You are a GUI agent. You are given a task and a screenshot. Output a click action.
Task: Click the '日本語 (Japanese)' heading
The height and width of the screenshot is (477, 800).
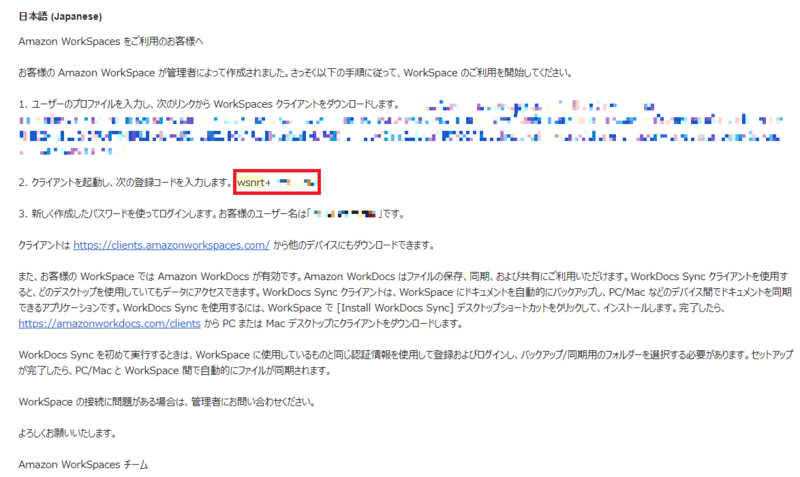tap(60, 16)
